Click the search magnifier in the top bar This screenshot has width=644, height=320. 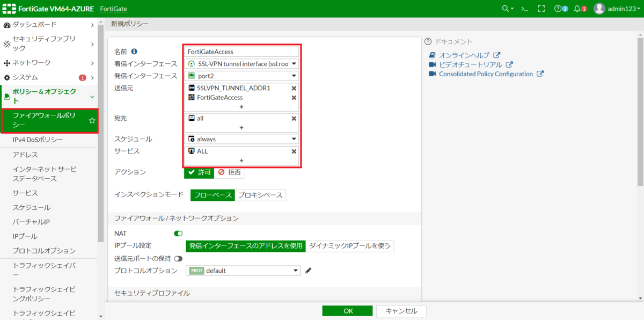pyautogui.click(x=505, y=8)
